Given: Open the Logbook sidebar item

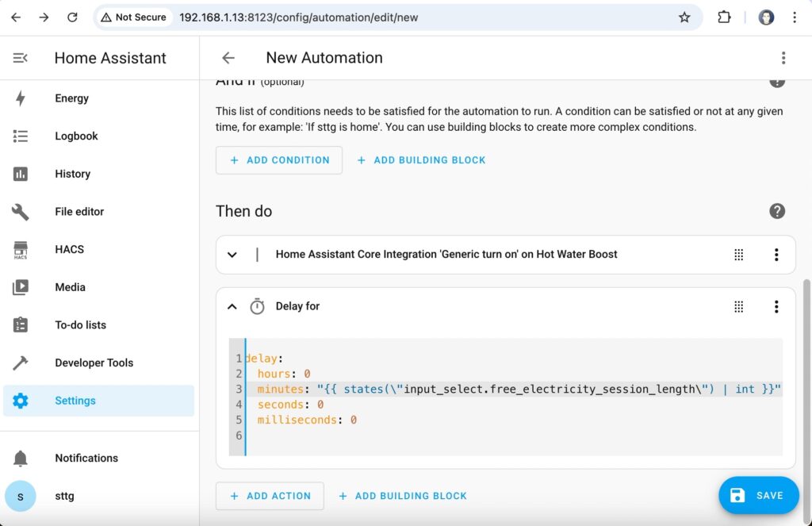Looking at the screenshot, I should coord(98,136).
